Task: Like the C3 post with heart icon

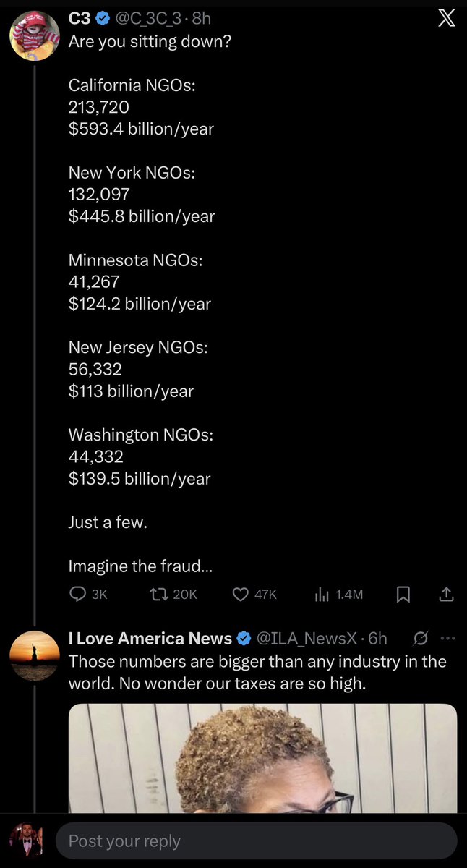Action: (x=241, y=594)
